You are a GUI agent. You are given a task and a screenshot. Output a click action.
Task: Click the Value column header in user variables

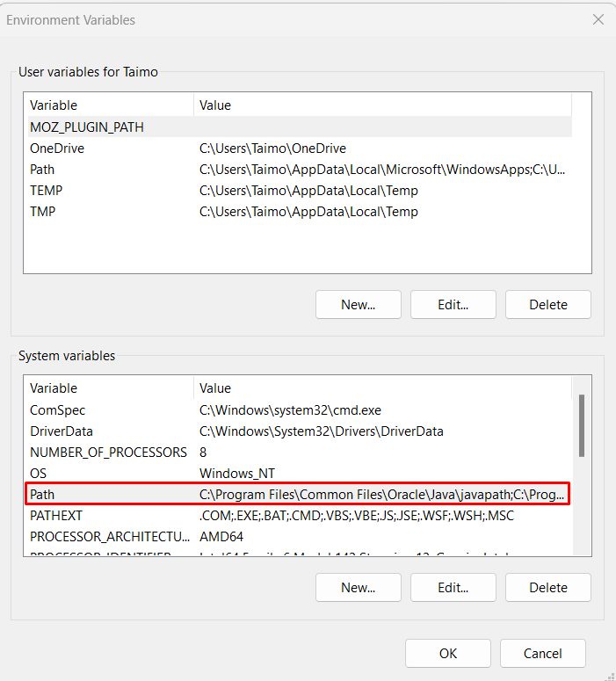click(383, 105)
